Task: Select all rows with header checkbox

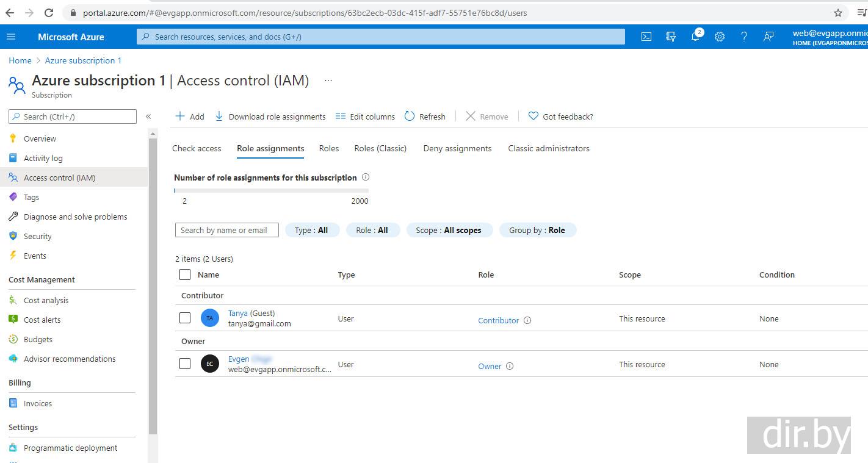Action: tap(185, 275)
